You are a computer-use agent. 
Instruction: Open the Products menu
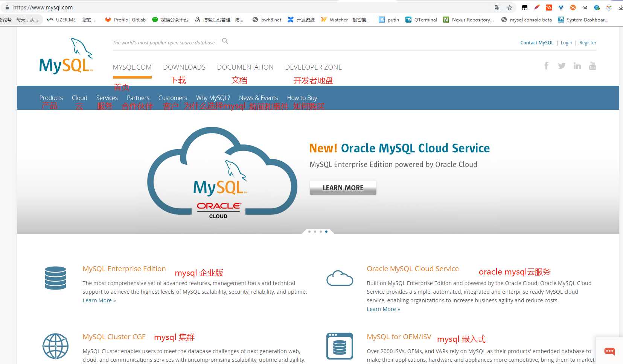pos(51,98)
